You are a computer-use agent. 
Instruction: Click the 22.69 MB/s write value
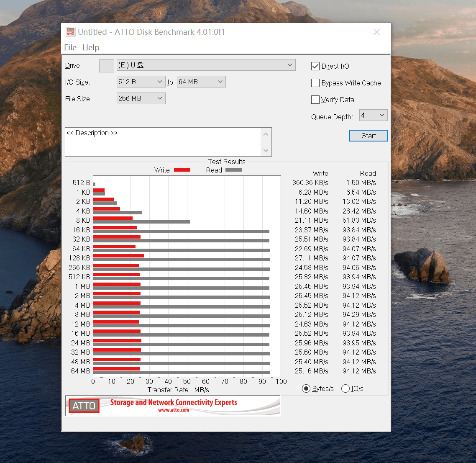(x=312, y=249)
